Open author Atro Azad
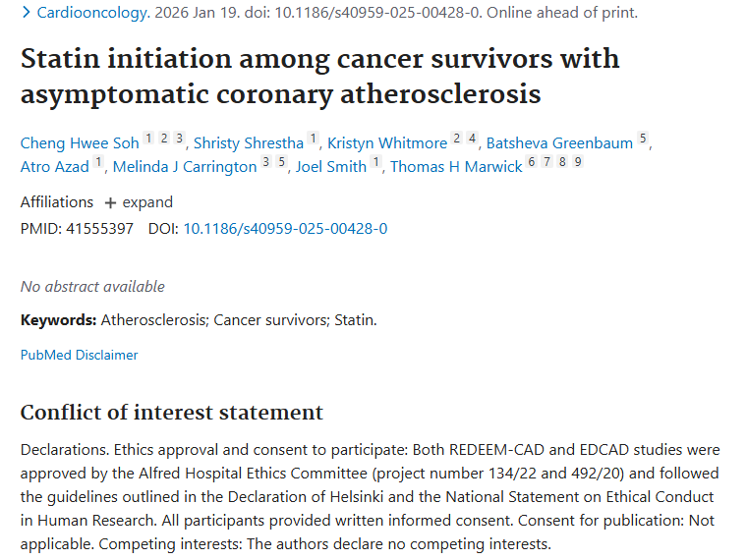Image resolution: width=747 pixels, height=560 pixels. 55,167
